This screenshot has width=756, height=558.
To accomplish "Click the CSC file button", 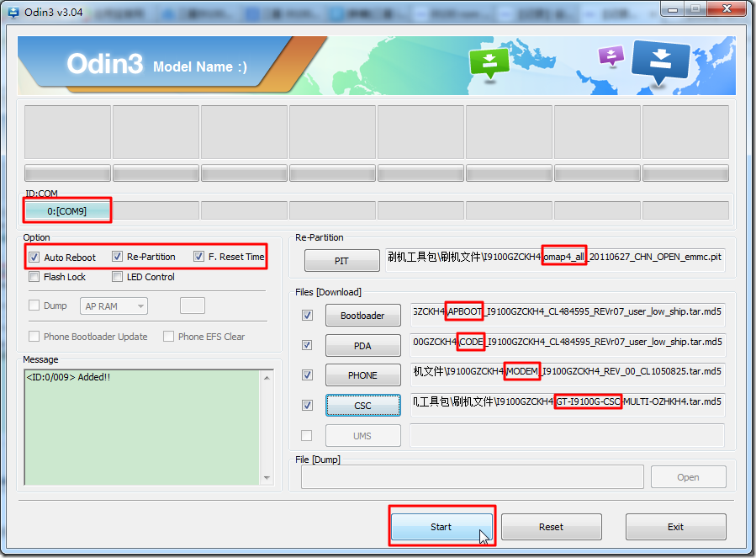I will click(363, 406).
